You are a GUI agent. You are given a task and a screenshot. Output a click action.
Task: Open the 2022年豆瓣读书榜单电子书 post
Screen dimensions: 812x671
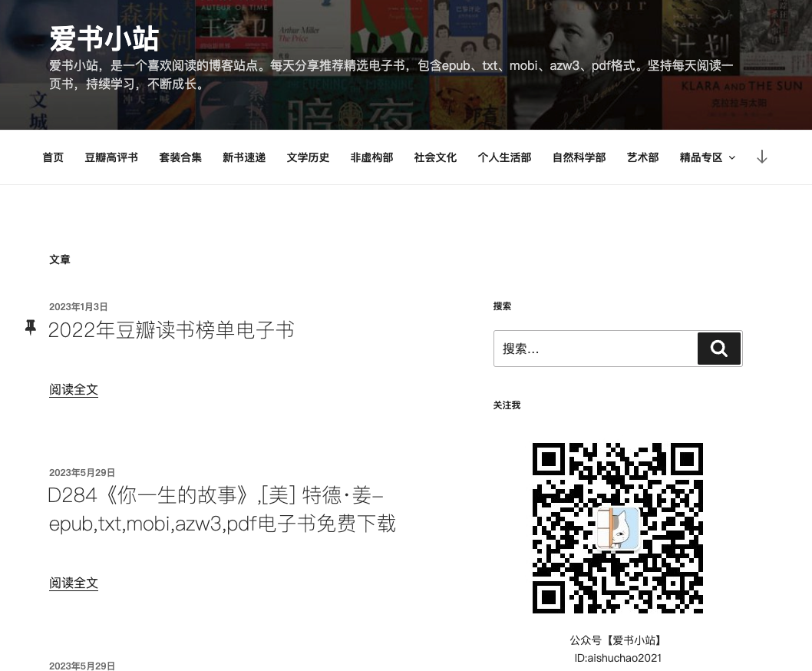point(171,330)
